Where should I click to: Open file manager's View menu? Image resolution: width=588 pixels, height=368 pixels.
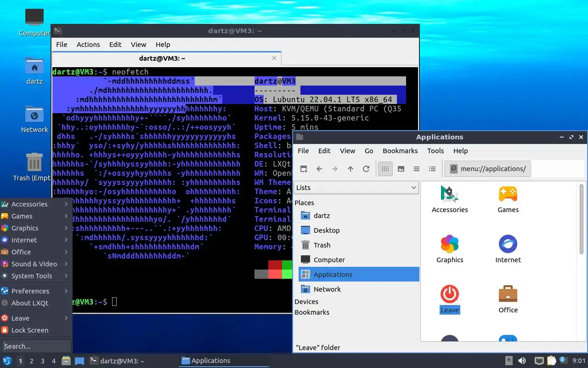tap(347, 151)
